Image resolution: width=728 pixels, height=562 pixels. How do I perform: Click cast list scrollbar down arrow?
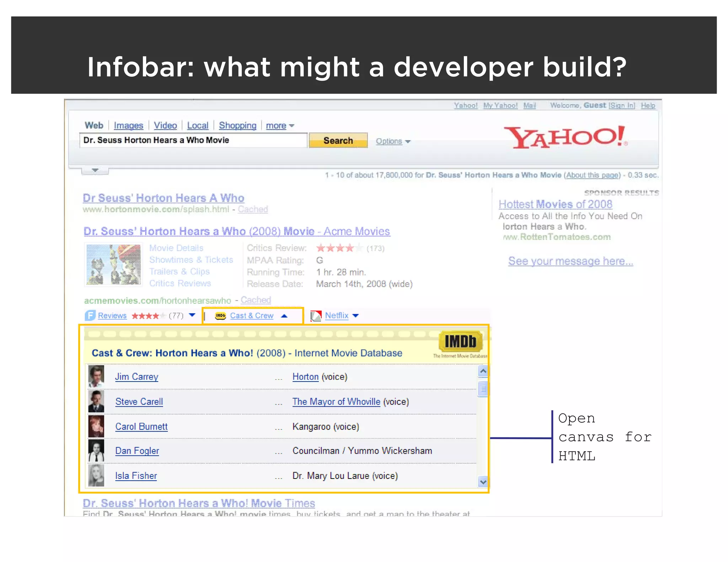(x=483, y=482)
